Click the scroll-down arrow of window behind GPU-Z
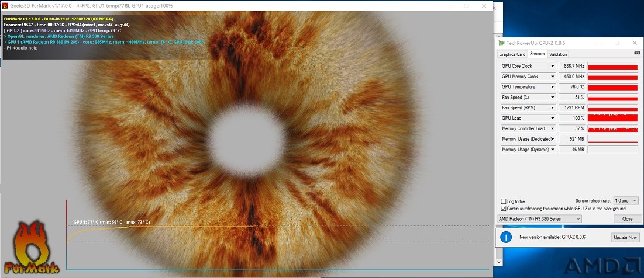Image resolution: width=644 pixels, height=278 pixels. click(x=499, y=262)
